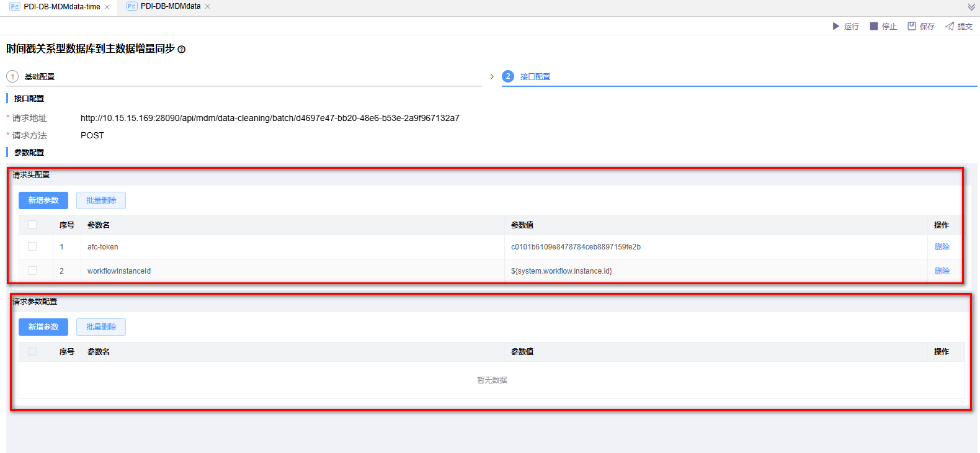Click step 2 circle for 接口配置
The image size is (980, 453).
click(x=508, y=76)
